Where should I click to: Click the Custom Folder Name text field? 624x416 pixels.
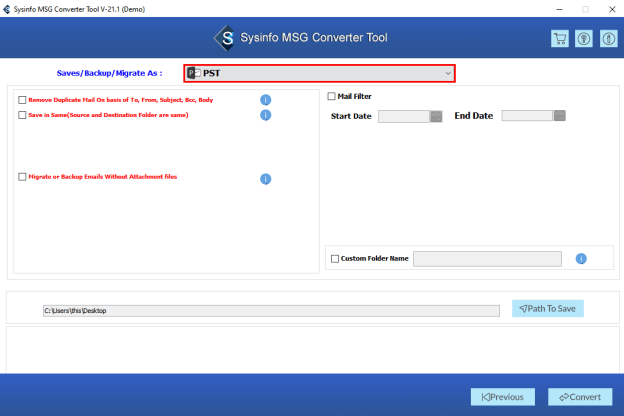tap(488, 259)
